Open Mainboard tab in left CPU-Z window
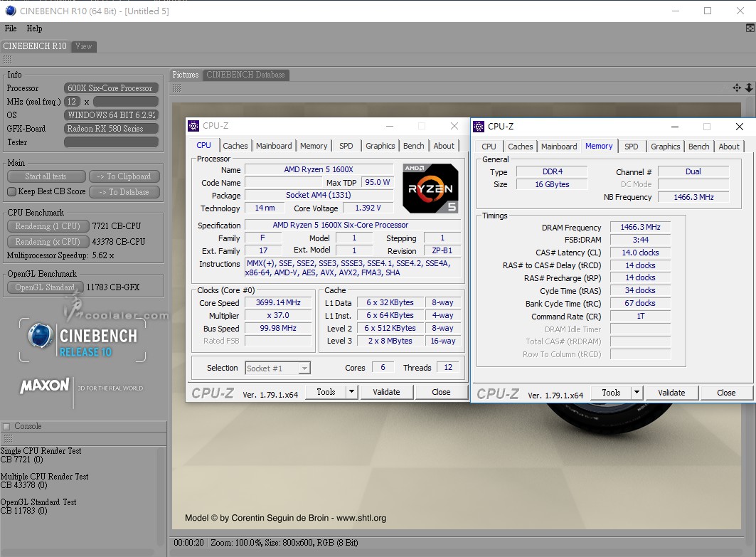This screenshot has width=756, height=557. pyautogui.click(x=274, y=146)
